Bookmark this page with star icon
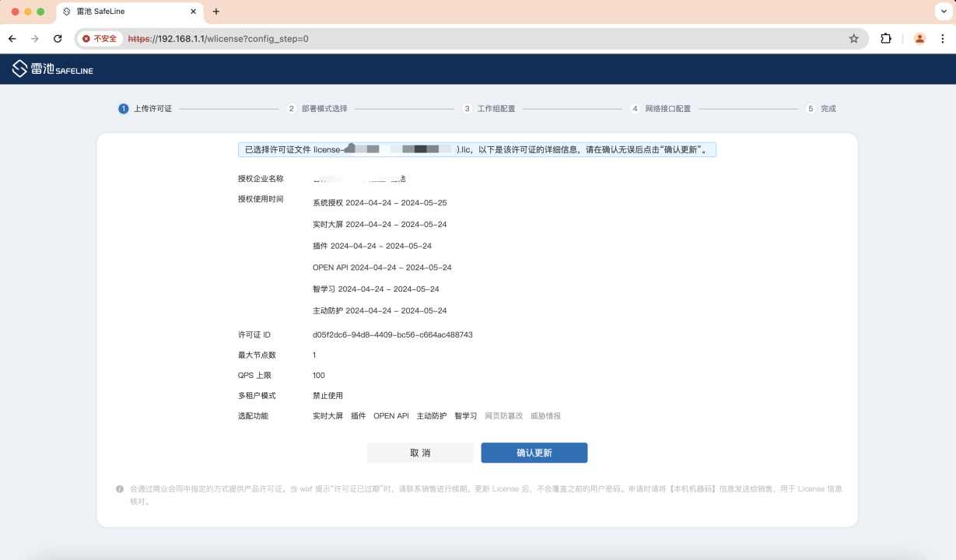 853,39
